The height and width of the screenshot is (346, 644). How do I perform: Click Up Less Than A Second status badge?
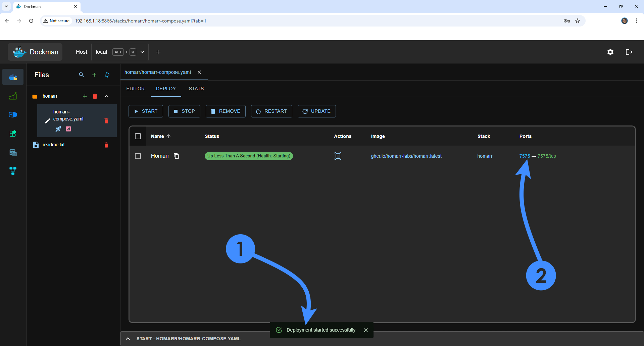point(249,156)
